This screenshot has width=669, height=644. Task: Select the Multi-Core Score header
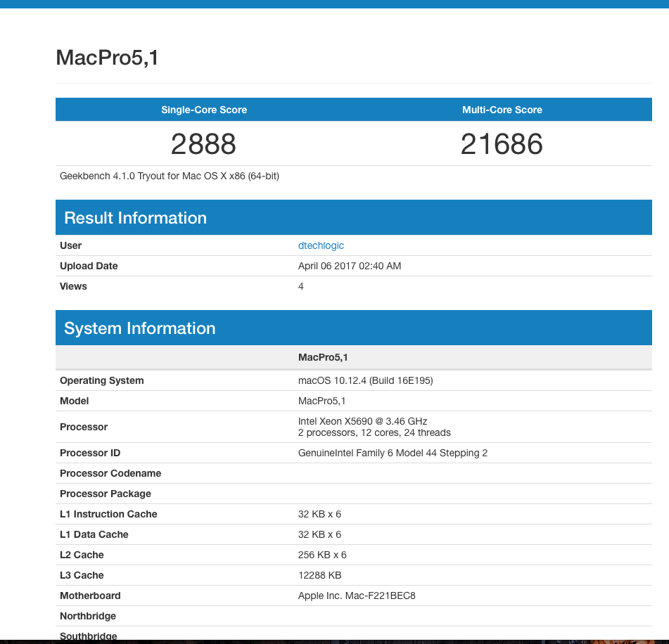pyautogui.click(x=502, y=110)
